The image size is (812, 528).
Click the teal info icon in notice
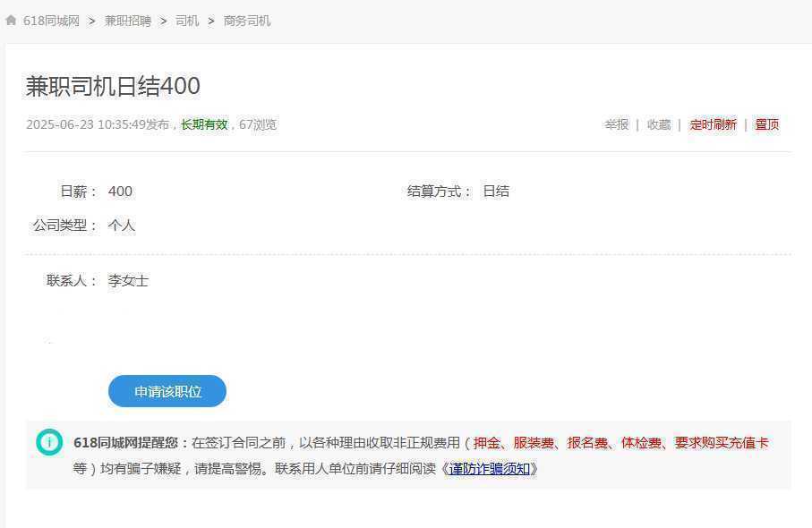[x=49, y=442]
